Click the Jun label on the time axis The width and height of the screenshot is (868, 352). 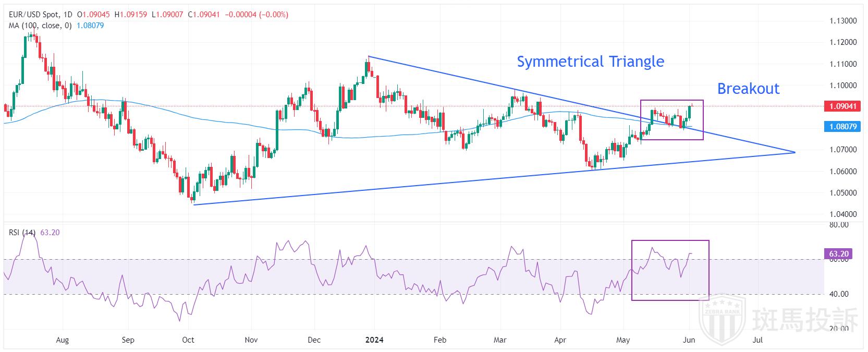coord(689,340)
